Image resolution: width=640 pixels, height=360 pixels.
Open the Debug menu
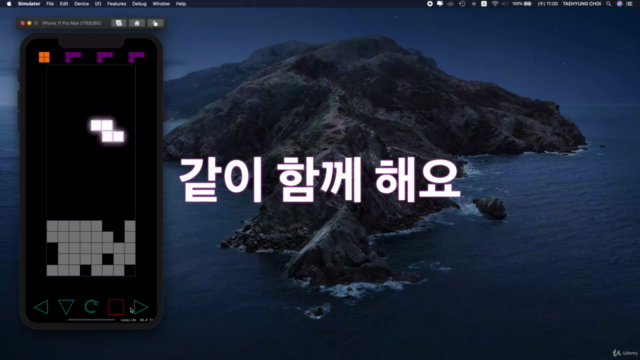click(139, 4)
